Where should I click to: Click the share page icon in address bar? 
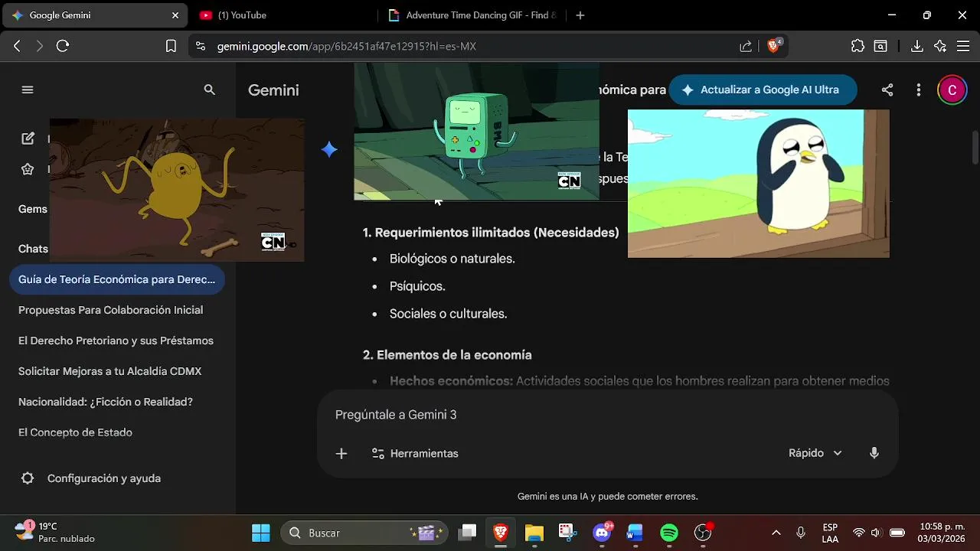point(746,46)
